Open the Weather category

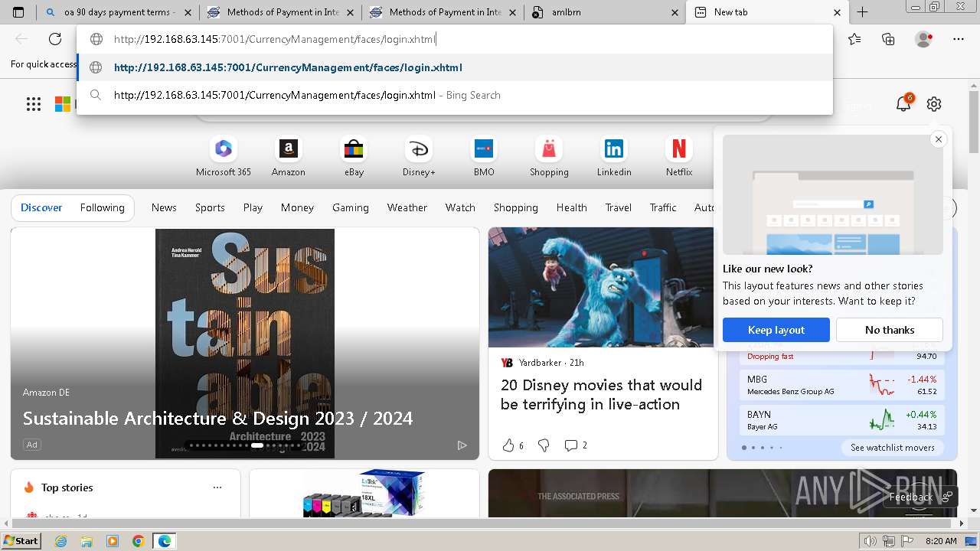pyautogui.click(x=407, y=207)
